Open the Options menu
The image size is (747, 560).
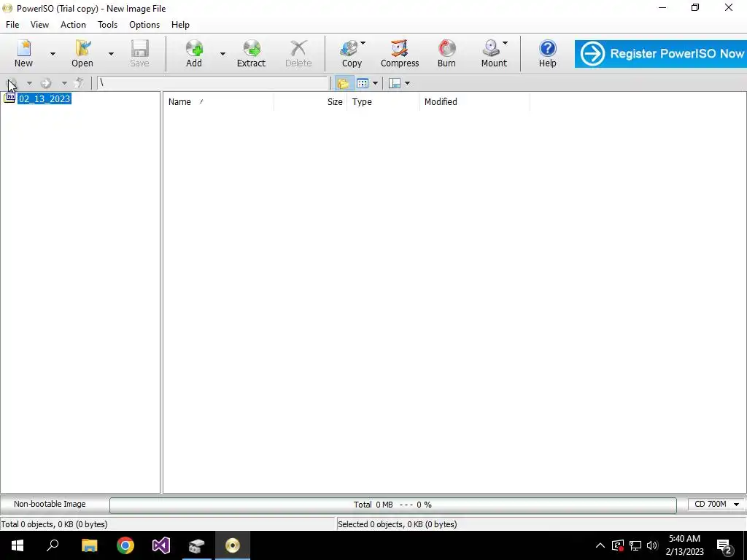(x=144, y=25)
